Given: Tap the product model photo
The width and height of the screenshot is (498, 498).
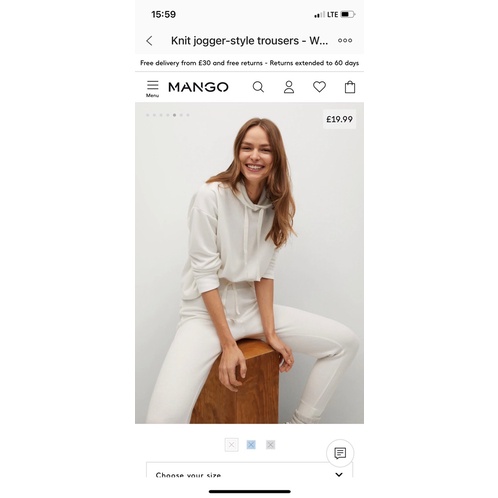Looking at the screenshot, I should (x=249, y=263).
